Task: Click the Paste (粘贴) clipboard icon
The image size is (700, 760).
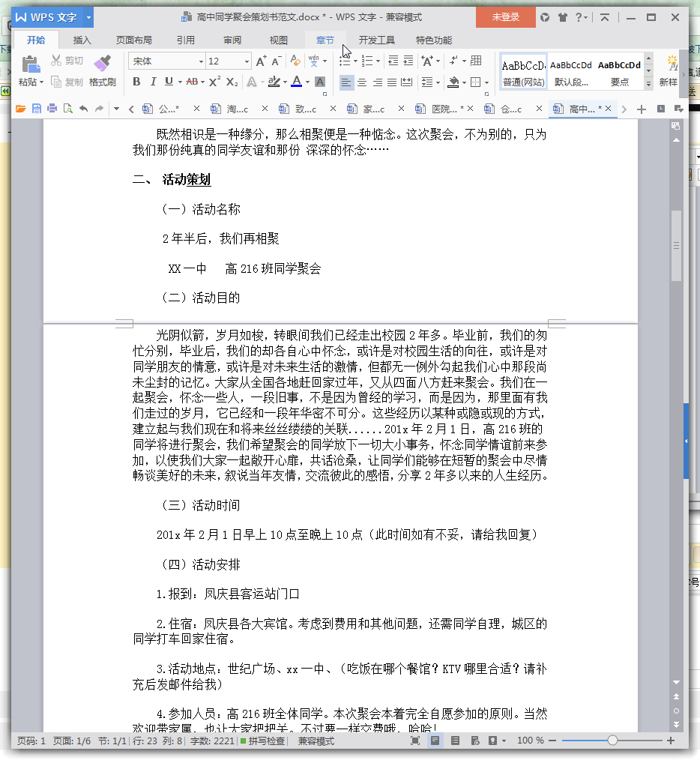Action: pos(31,65)
